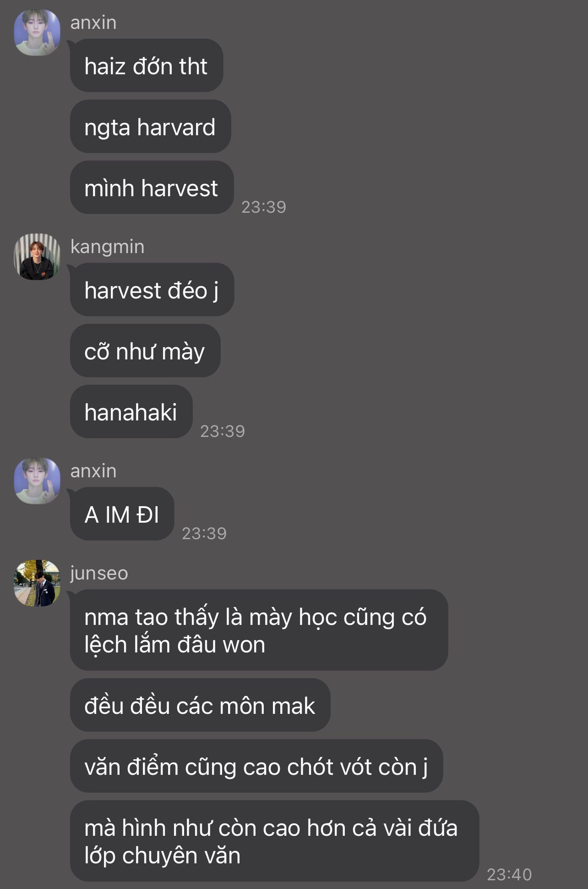
Task: Tap the "cỡ như mày" bubble
Action: coord(145,351)
